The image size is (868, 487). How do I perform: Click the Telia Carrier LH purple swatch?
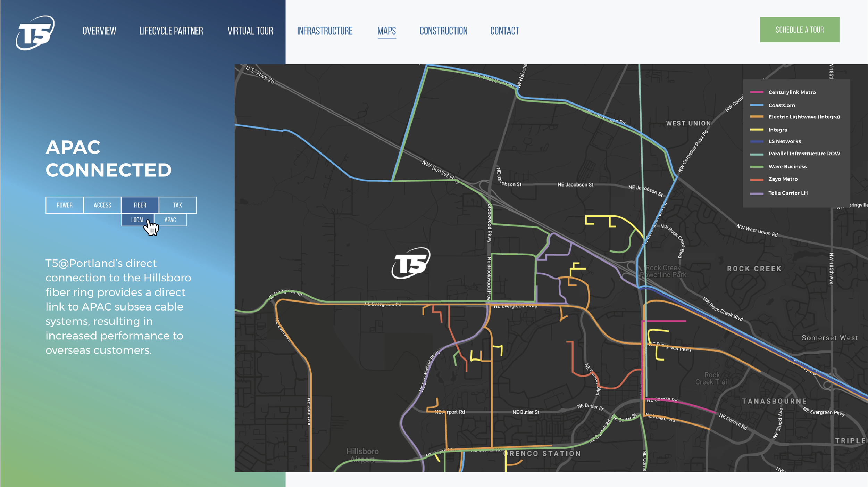[757, 193]
